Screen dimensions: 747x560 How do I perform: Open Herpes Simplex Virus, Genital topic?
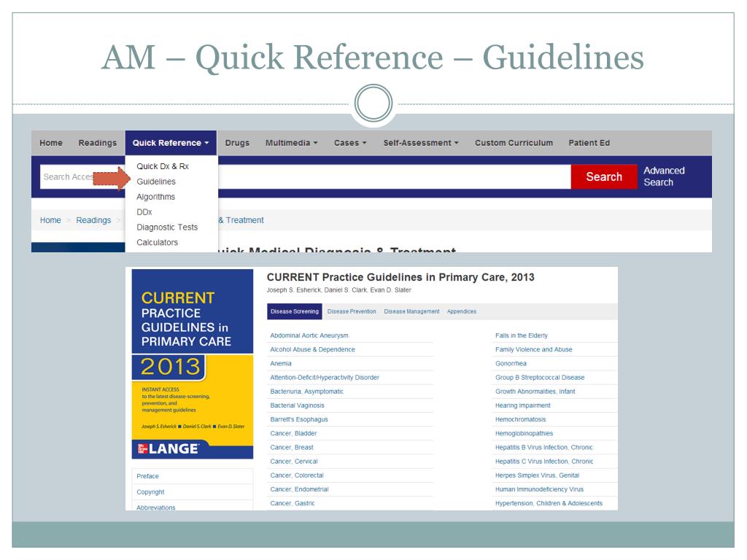538,475
